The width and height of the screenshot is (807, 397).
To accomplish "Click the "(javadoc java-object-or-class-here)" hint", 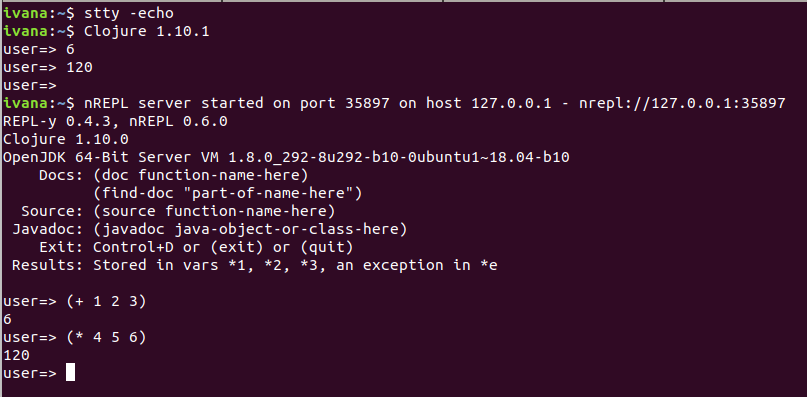I will [250, 230].
